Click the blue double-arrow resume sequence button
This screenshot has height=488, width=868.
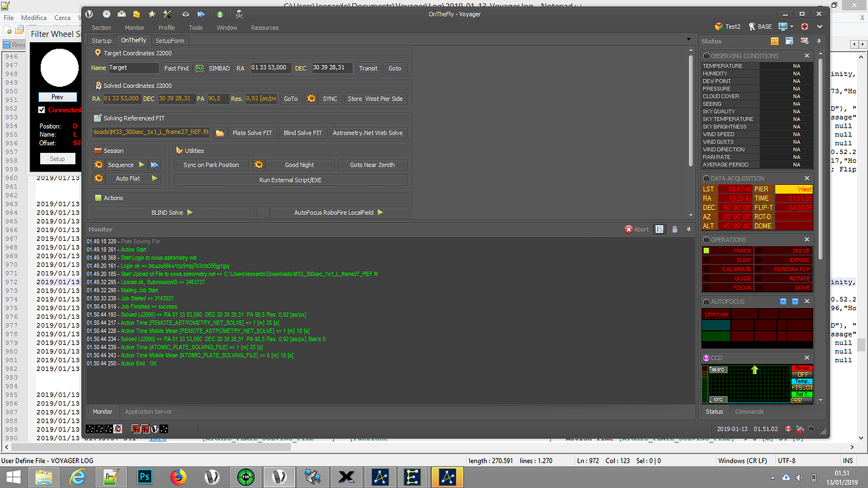(x=154, y=165)
